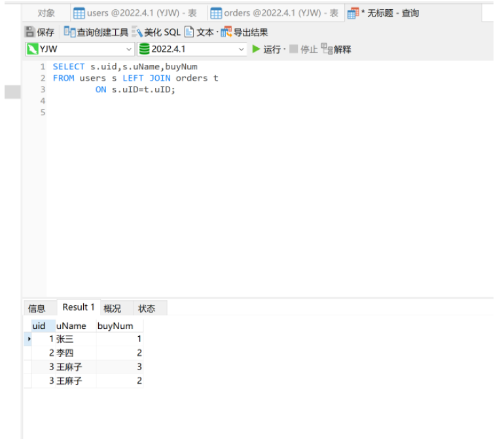Select the 王麻子 cell with buyNum 3
504x439 pixels.
point(76,366)
